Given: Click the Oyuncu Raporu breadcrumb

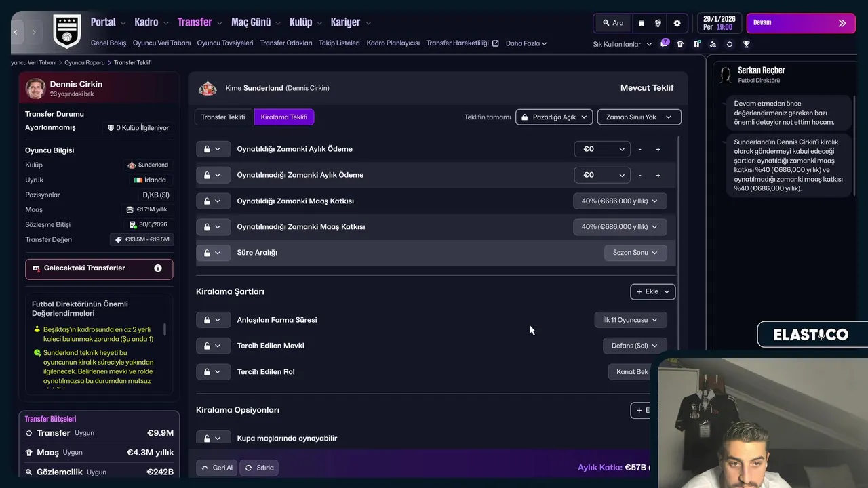Looking at the screenshot, I should tap(85, 63).
